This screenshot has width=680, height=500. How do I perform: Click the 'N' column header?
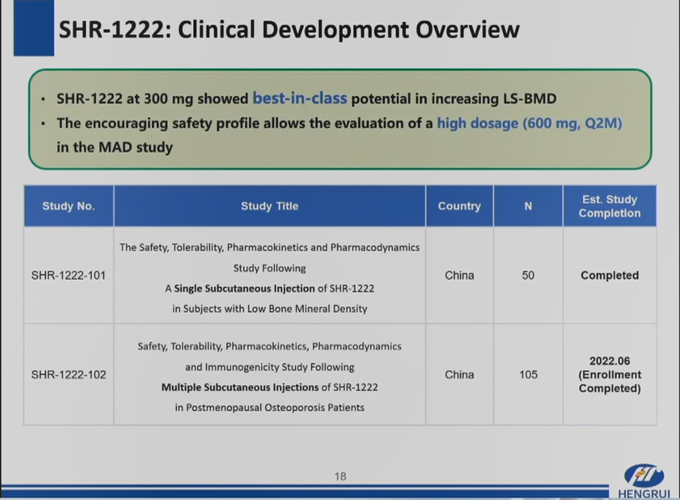coord(528,206)
